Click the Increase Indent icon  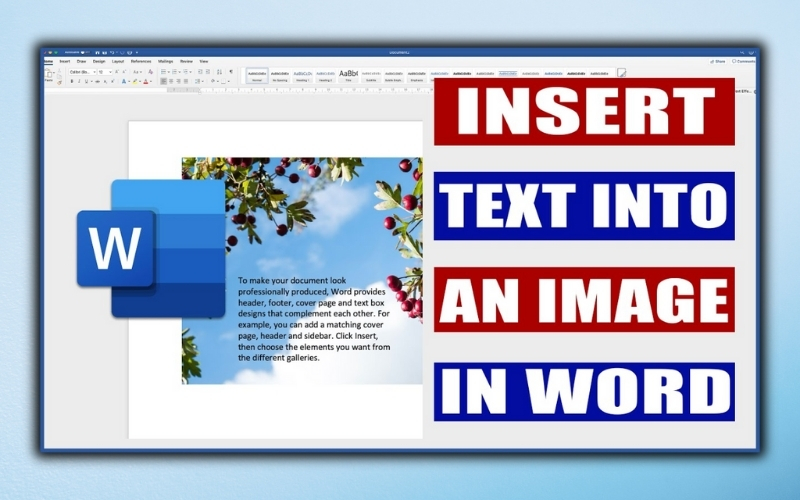(x=208, y=72)
